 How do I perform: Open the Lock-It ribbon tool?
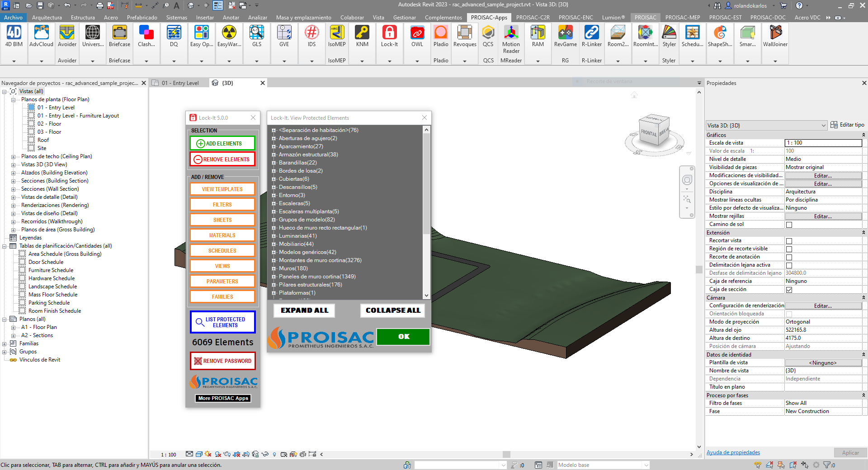coord(389,36)
